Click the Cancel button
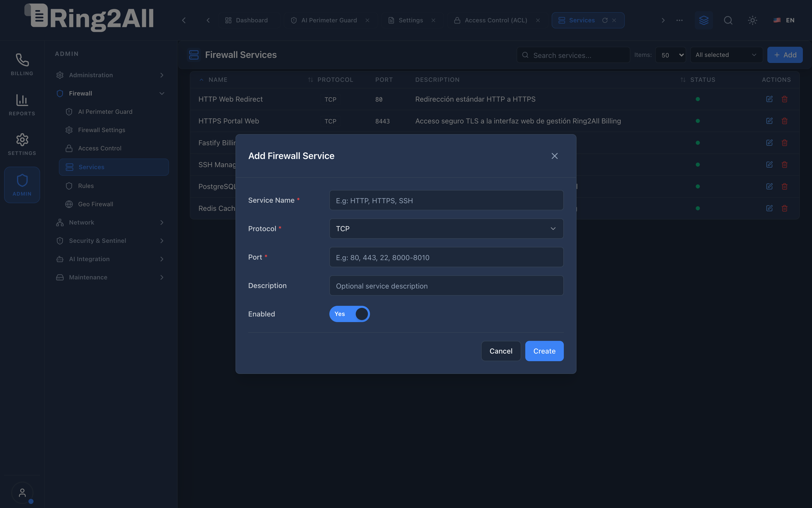The width and height of the screenshot is (812, 508). pyautogui.click(x=501, y=351)
